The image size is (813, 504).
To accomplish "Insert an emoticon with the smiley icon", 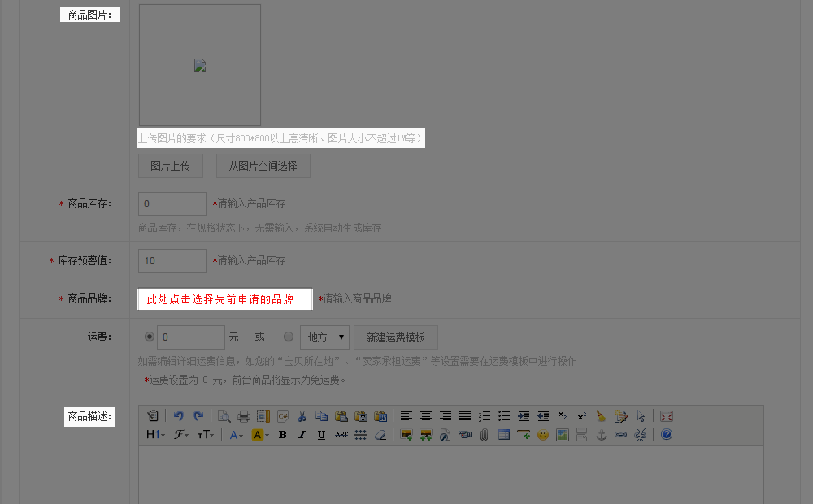I will [x=542, y=435].
